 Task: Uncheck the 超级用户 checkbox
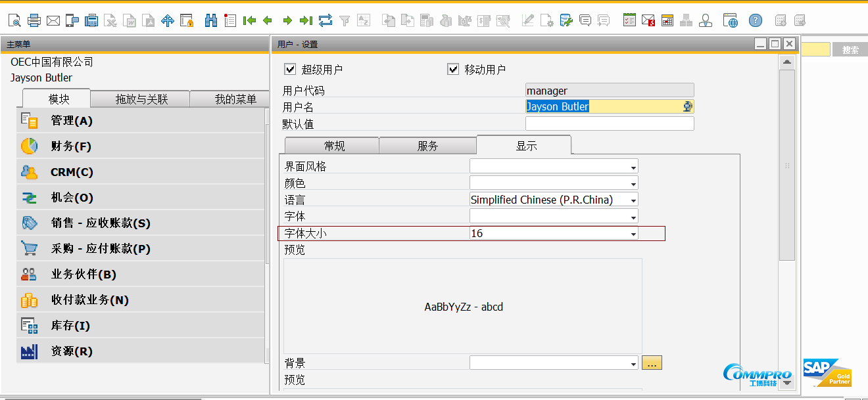(x=290, y=69)
